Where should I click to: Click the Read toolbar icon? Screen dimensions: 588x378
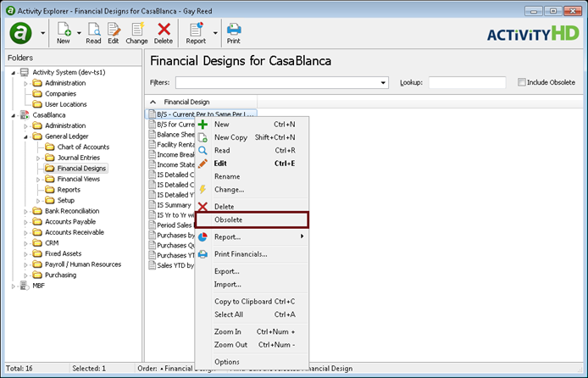(93, 33)
